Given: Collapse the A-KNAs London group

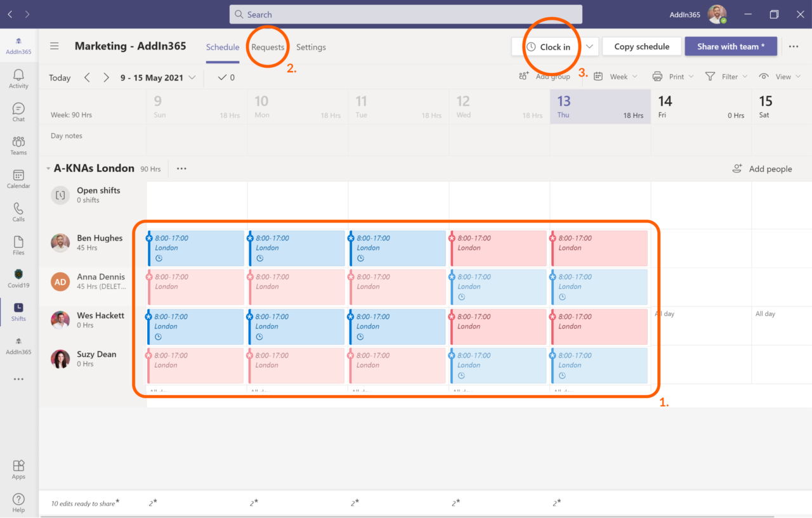Looking at the screenshot, I should click(x=48, y=169).
